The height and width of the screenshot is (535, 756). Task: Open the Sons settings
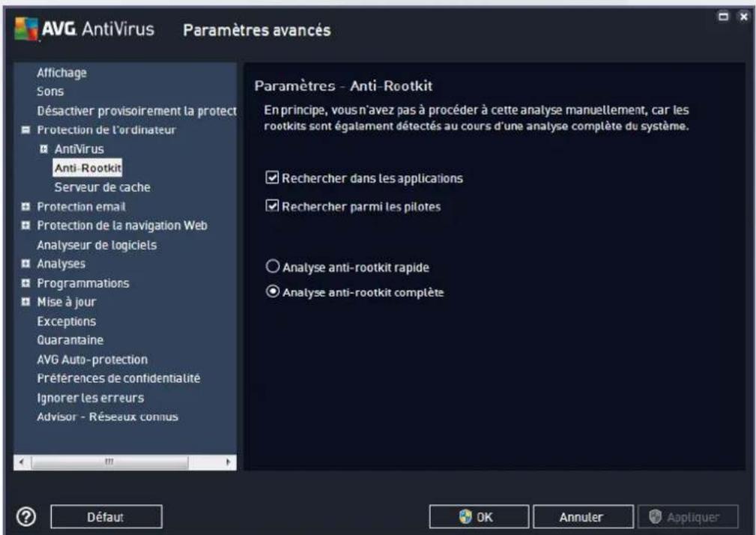tap(50, 91)
